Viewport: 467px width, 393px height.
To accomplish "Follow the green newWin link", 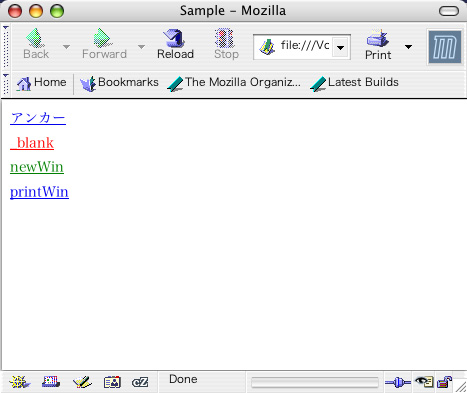I will [37, 167].
